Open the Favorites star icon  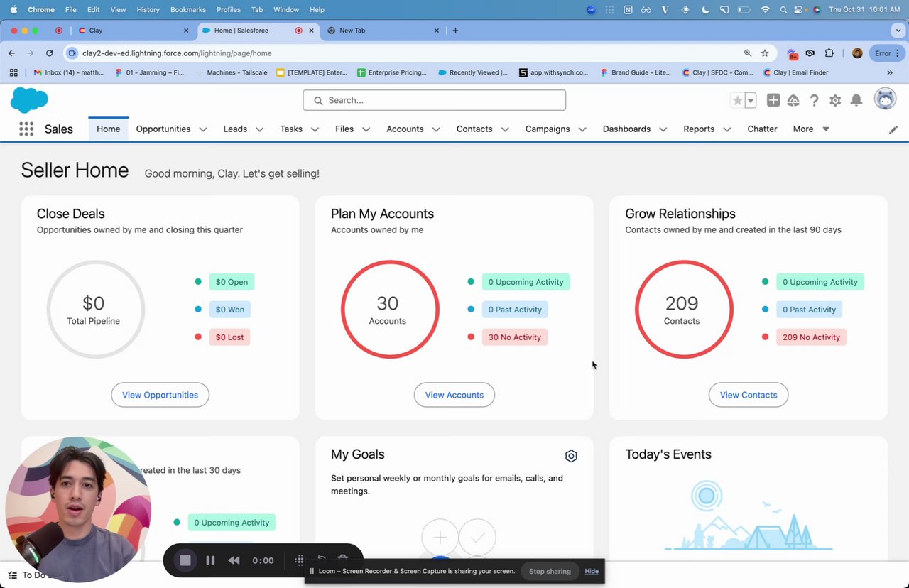[738, 101]
